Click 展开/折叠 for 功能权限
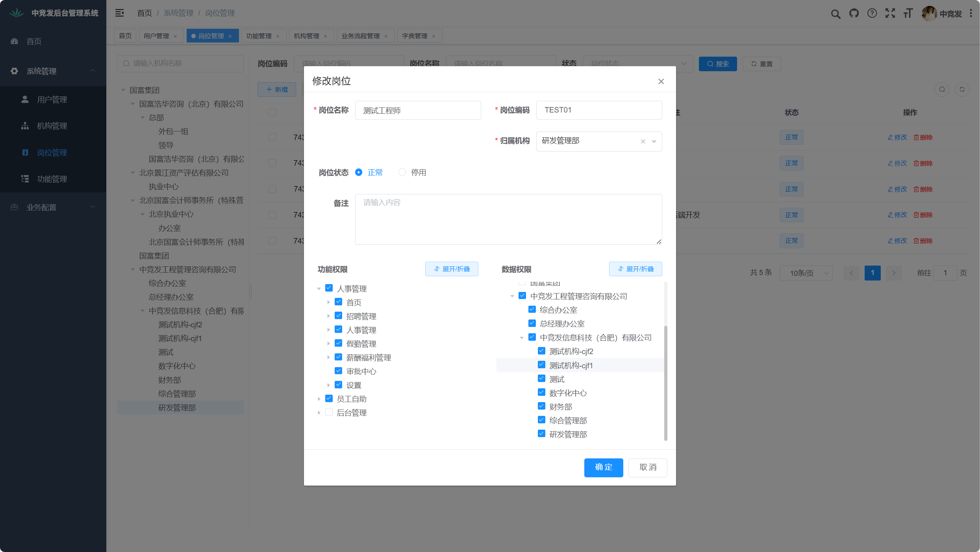Screen dimensions: 980x552 coord(451,269)
